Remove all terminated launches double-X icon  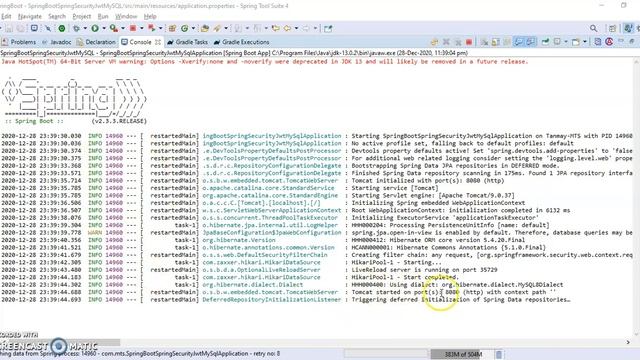pyautogui.click(x=458, y=42)
